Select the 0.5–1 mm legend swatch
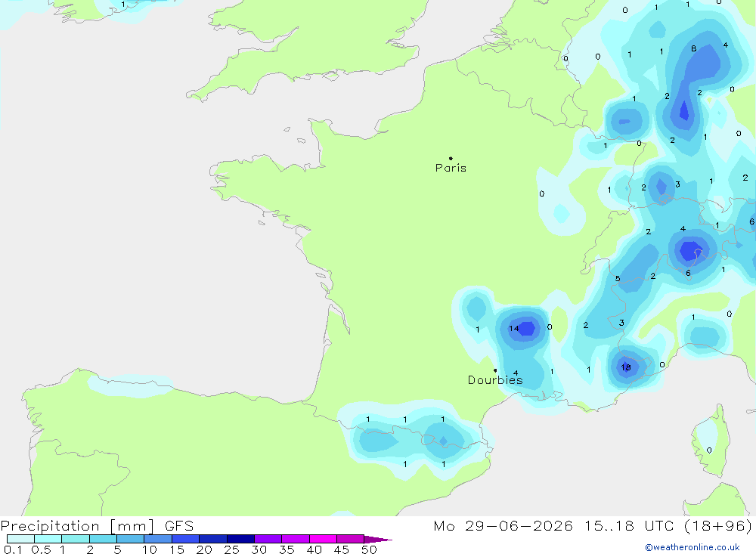The image size is (756, 554). coord(48,539)
